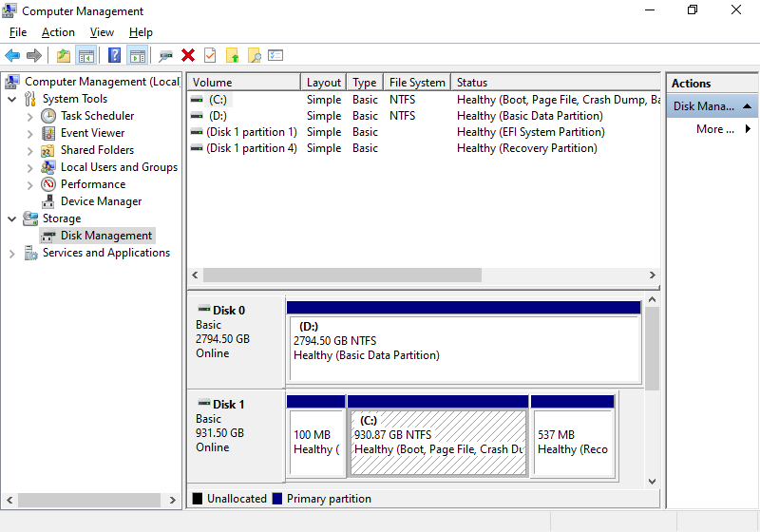Click the Task Scheduler clock icon
This screenshot has width=760, height=532.
48,116
